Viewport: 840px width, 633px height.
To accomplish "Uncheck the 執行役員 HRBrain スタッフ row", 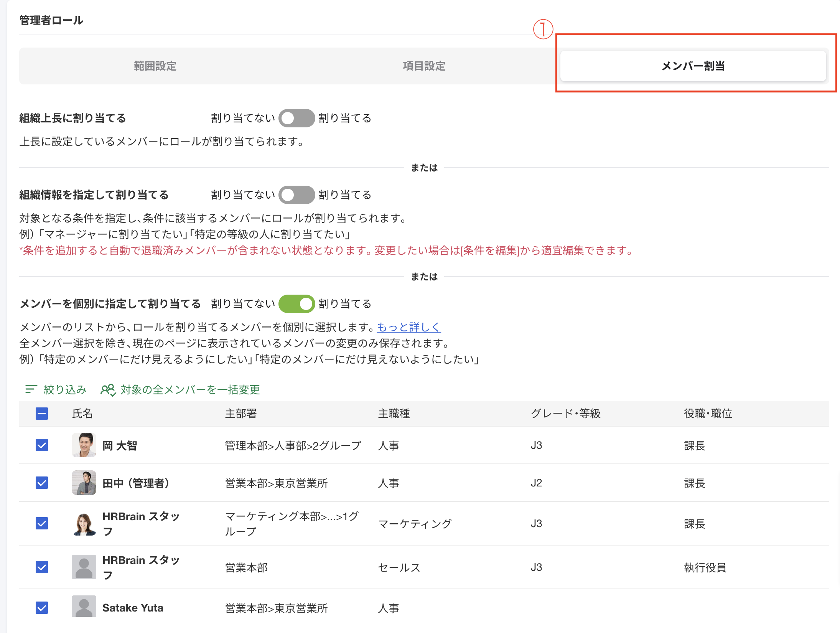I will point(41,567).
